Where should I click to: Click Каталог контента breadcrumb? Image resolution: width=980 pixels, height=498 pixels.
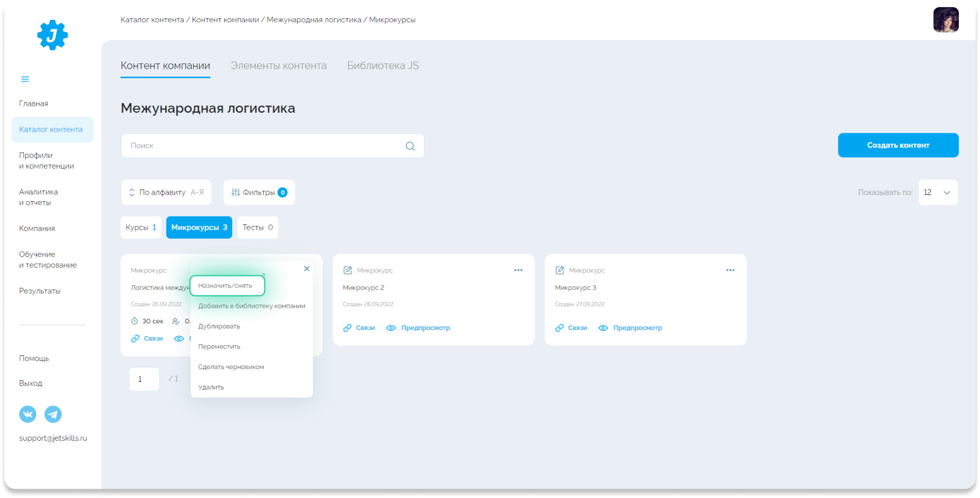(153, 20)
